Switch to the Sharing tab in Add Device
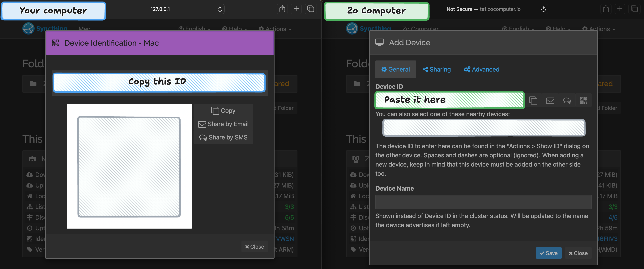Screen dimensions: 644x269 point(437,69)
